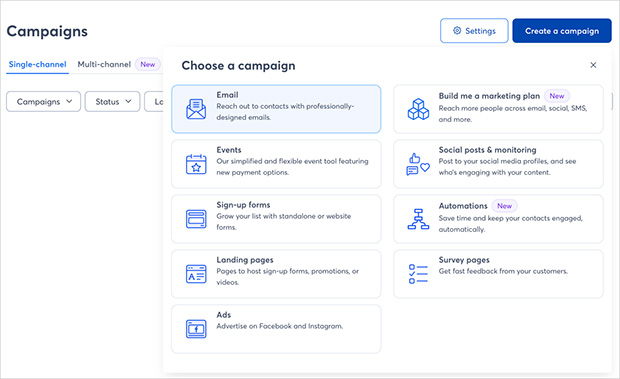Image resolution: width=620 pixels, height=379 pixels.
Task: Click the Create a campaign button
Action: point(562,30)
